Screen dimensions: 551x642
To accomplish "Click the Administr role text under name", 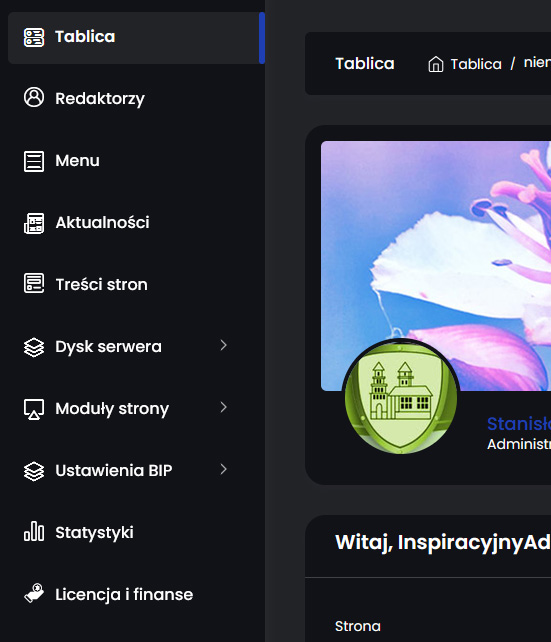I will coord(519,444).
